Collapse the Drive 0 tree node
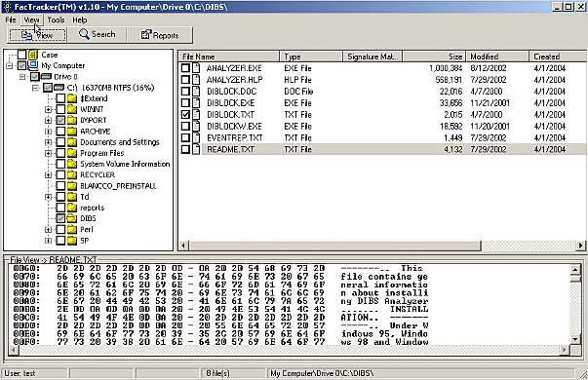The width and height of the screenshot is (588, 380). (22, 77)
